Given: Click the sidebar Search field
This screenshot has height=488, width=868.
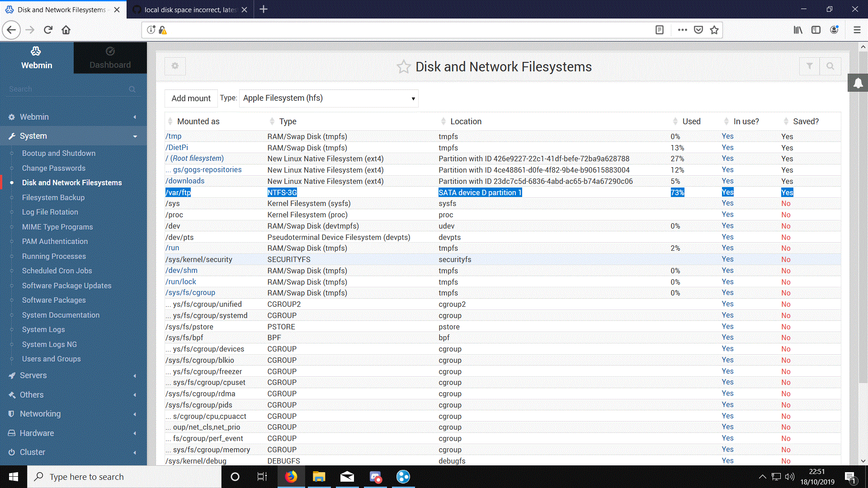Looking at the screenshot, I should pos(72,89).
